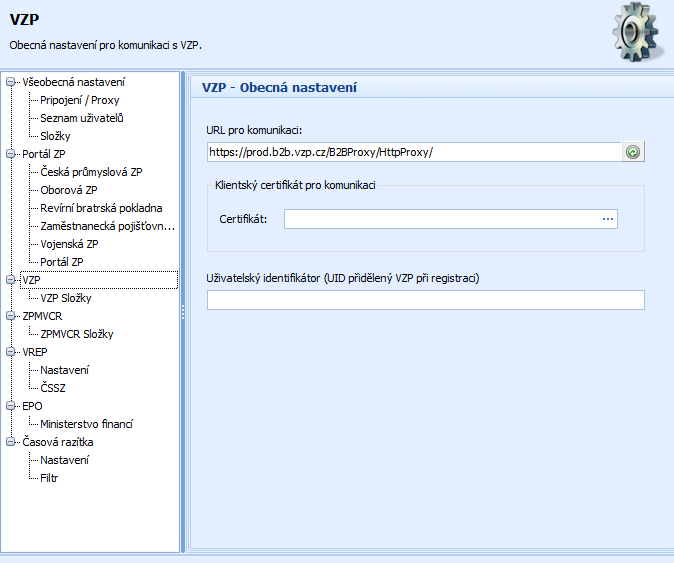
Task: Select Časová razítka in the tree
Action: click(x=58, y=442)
